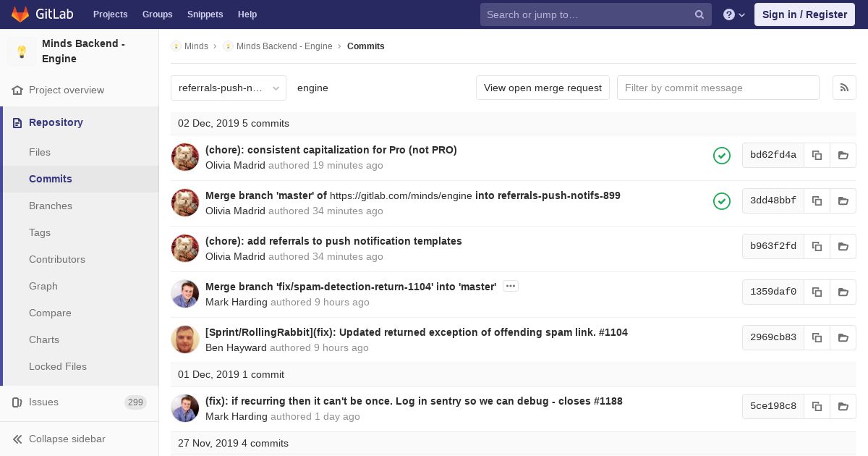Click View open merge request button
Screen dimensions: 868x456
click(542, 88)
